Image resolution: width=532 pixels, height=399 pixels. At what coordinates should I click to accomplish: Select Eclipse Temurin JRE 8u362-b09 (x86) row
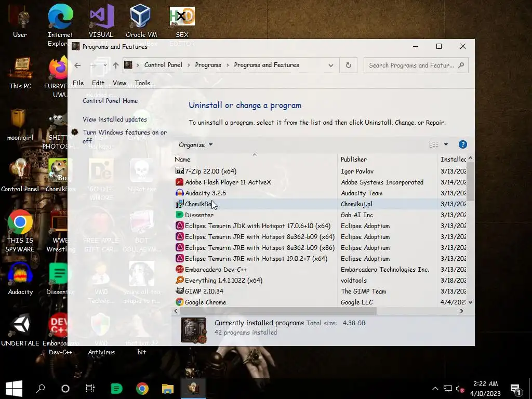320,248
